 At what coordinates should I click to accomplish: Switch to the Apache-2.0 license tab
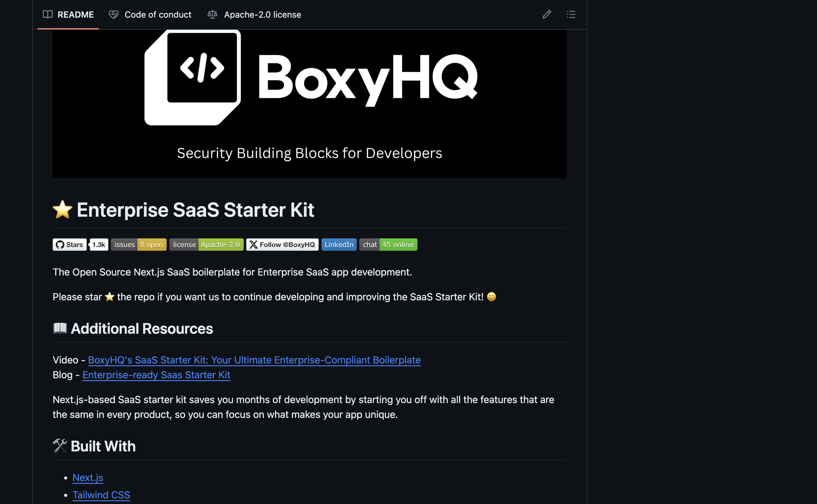pos(255,15)
